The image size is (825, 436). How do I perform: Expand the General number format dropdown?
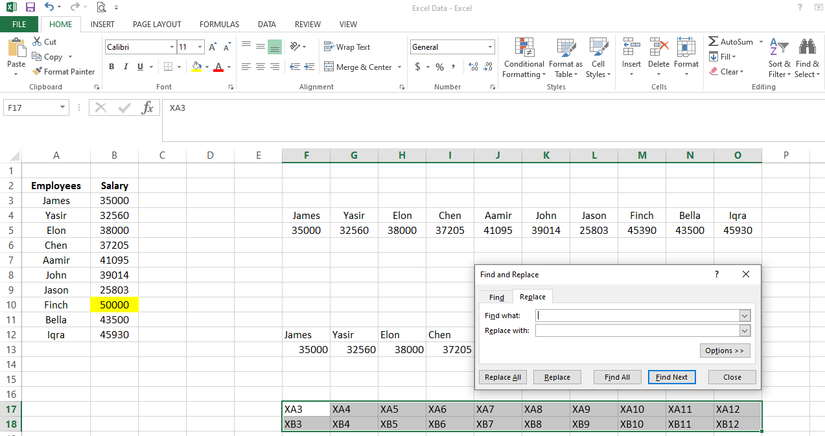(490, 47)
